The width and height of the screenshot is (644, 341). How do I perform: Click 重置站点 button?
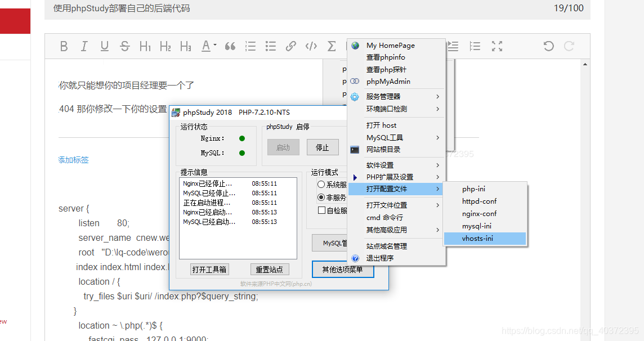(270, 269)
